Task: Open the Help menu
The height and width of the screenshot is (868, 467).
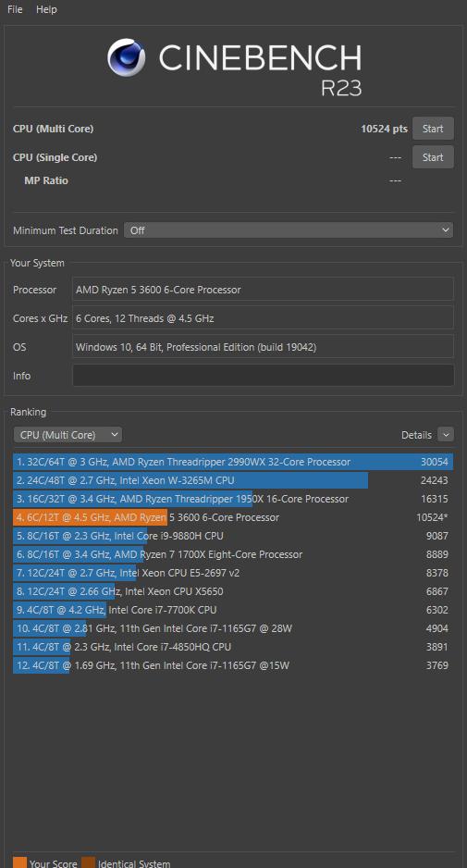Action: [46, 9]
